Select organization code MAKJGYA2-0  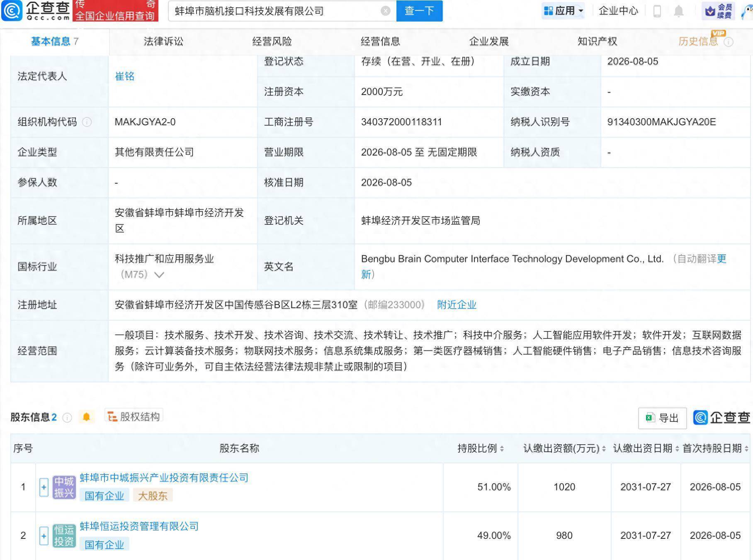145,122
